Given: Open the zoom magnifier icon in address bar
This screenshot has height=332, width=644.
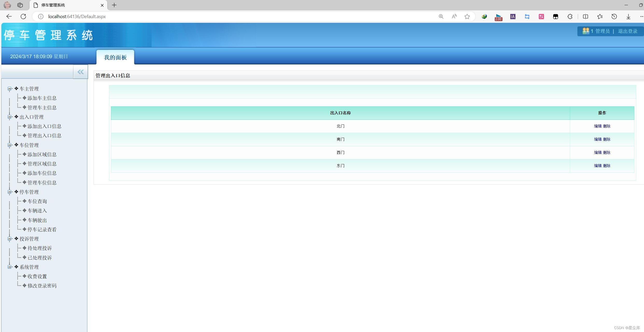Looking at the screenshot, I should pyautogui.click(x=441, y=17).
